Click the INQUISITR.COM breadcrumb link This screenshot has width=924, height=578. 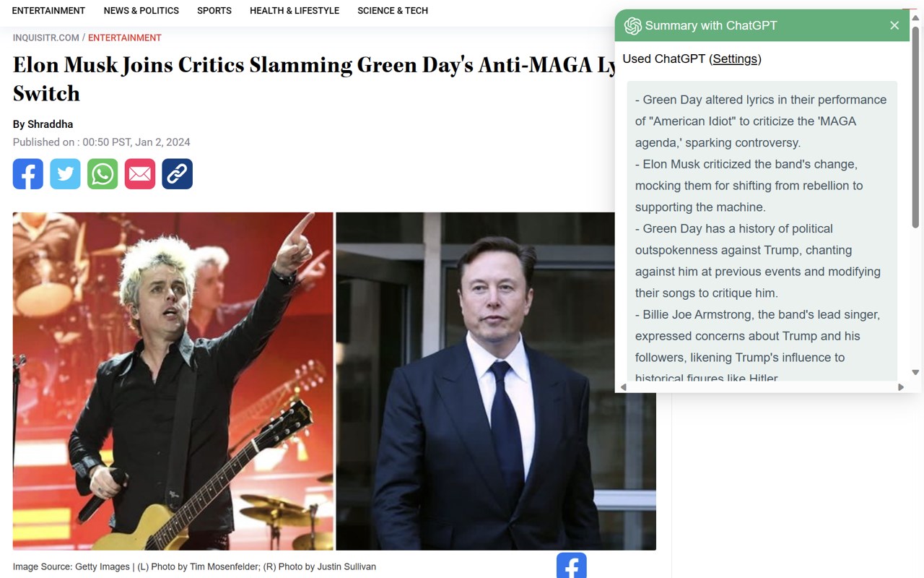tap(46, 38)
